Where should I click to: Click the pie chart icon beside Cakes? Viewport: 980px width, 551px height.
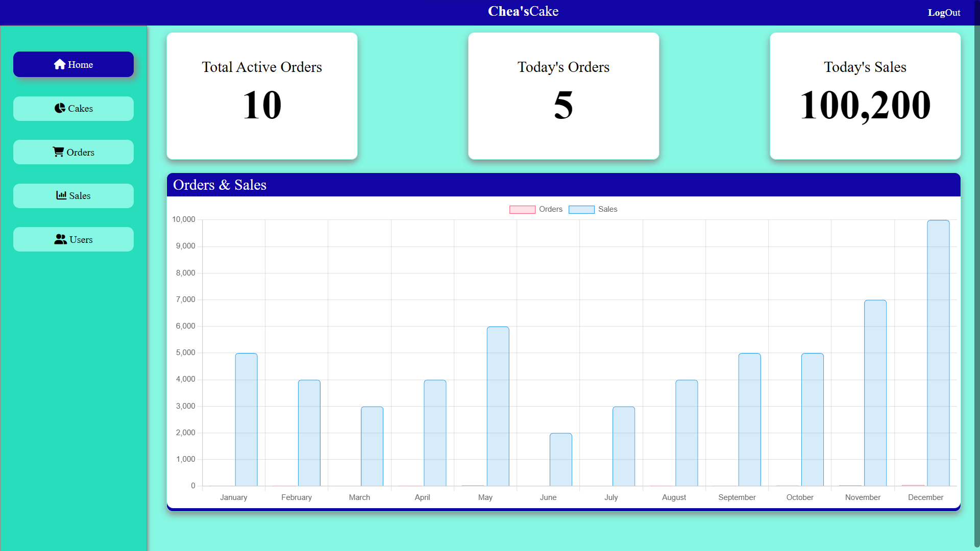tap(60, 108)
